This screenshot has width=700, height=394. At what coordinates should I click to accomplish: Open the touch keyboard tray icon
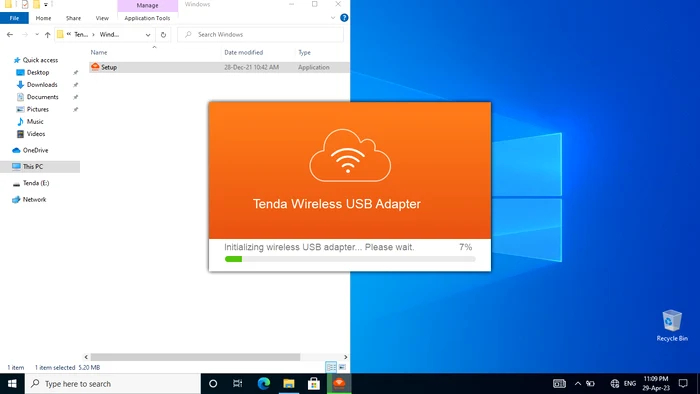tap(559, 384)
